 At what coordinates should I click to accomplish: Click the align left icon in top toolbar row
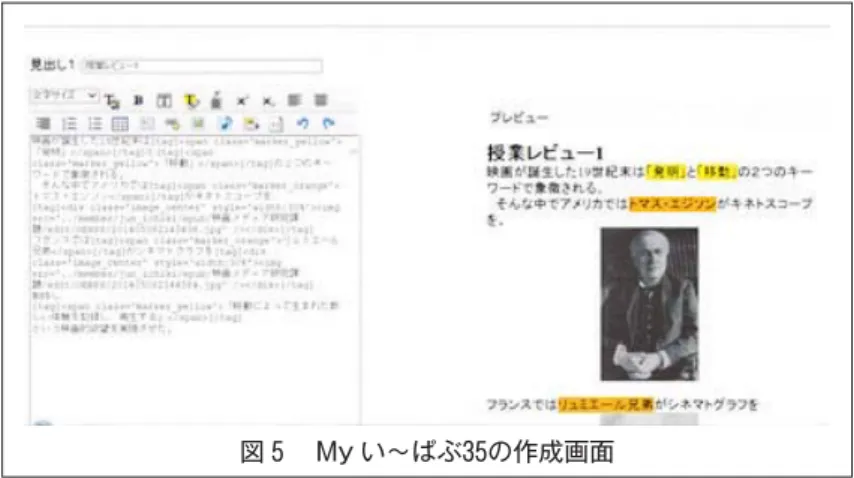pyautogui.click(x=294, y=100)
